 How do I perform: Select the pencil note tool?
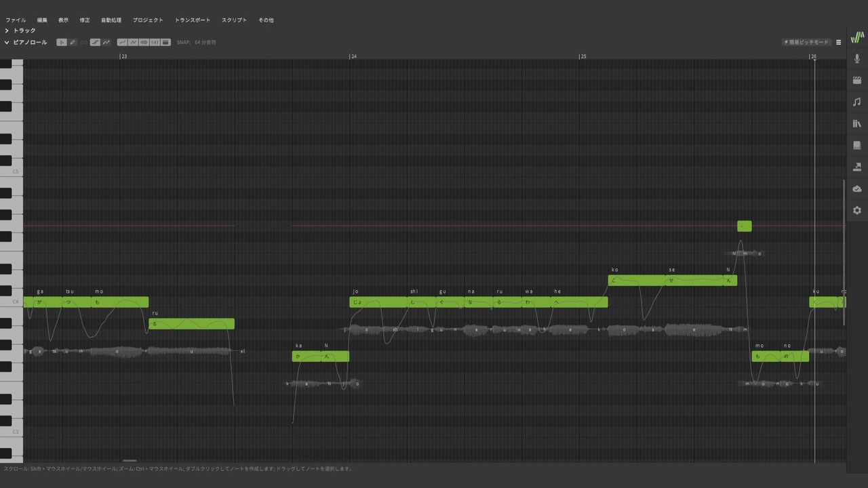tap(73, 42)
